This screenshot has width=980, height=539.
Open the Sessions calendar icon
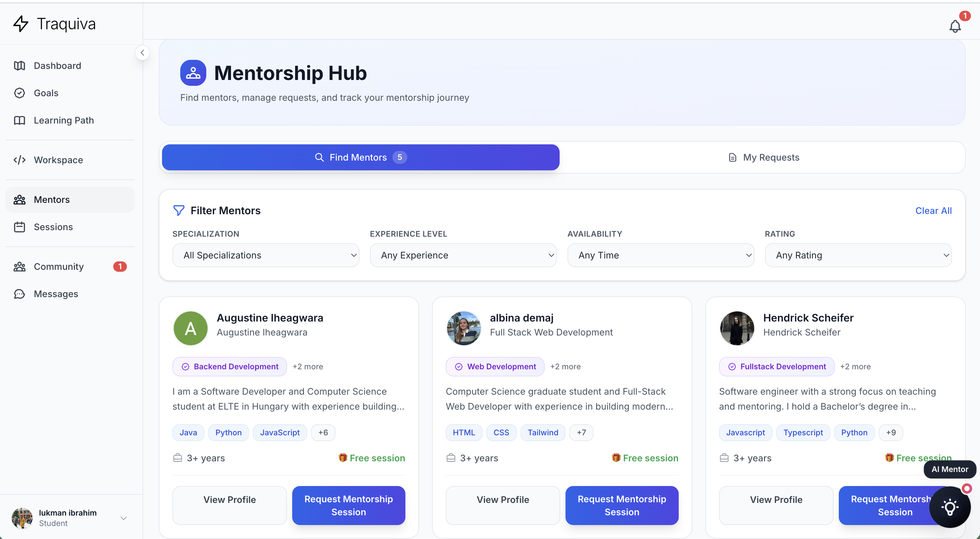20,227
